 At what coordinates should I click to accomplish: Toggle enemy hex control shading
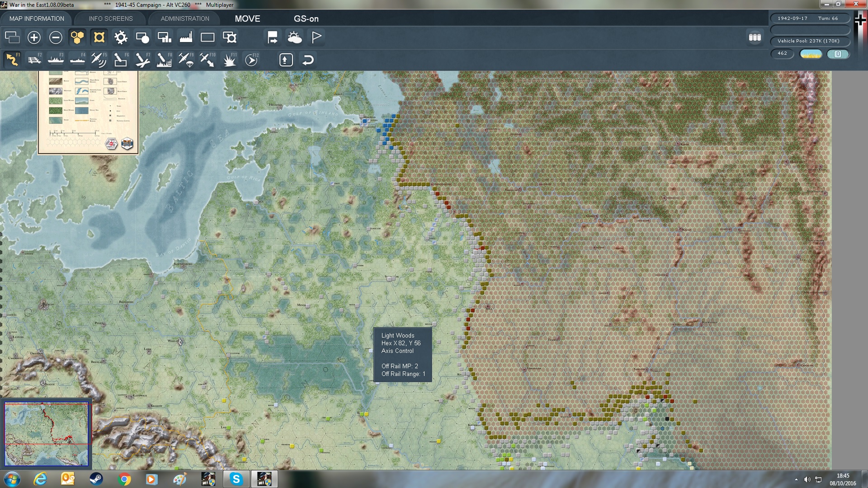(x=99, y=38)
